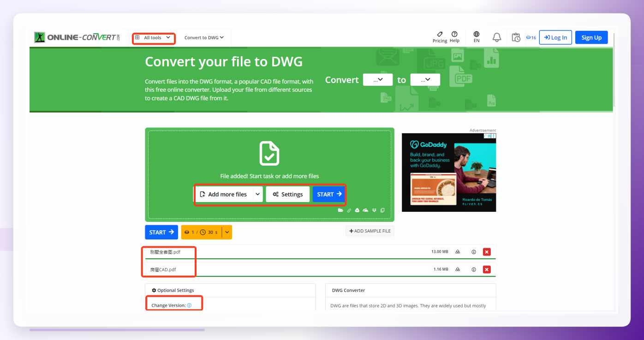The image size is (644, 340).
Task: Click the Online-Convert logo
Action: pos(78,37)
